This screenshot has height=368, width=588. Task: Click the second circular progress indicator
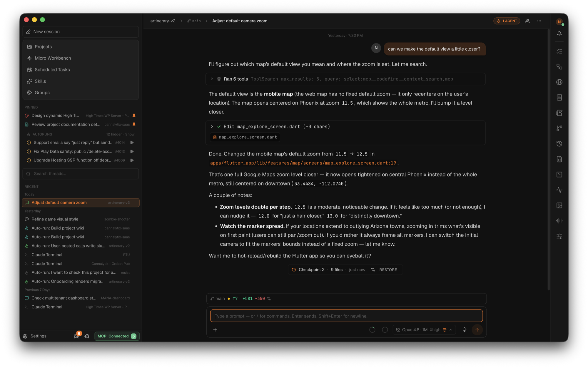[385, 330]
